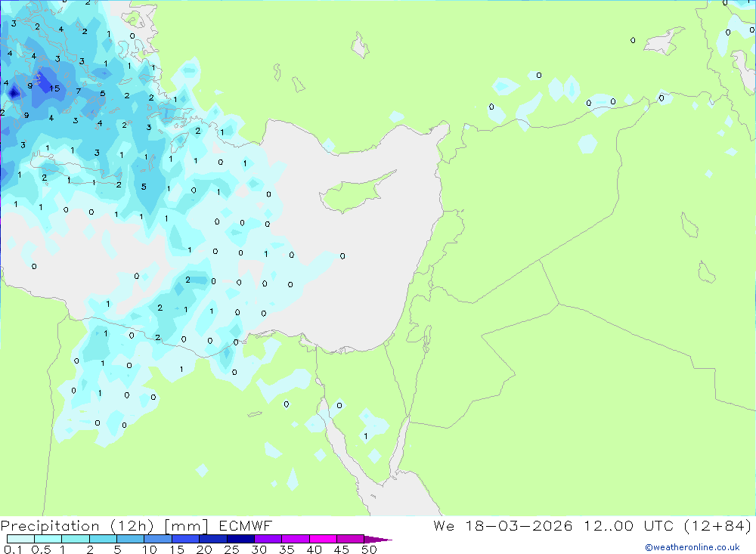Select the 2–5 mm legend color swatch
Screen dimensions: 756x554
103,539
